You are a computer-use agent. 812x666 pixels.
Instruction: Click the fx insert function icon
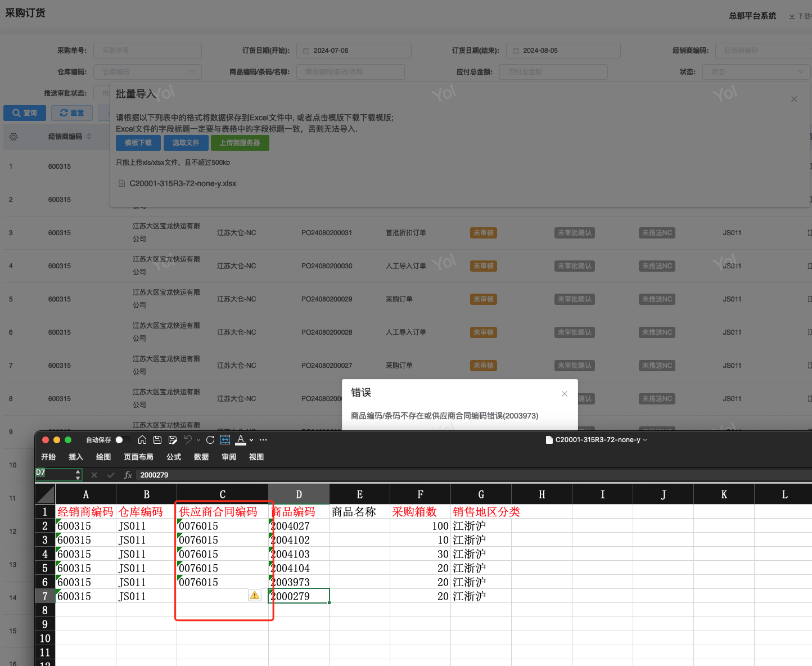[x=128, y=475]
